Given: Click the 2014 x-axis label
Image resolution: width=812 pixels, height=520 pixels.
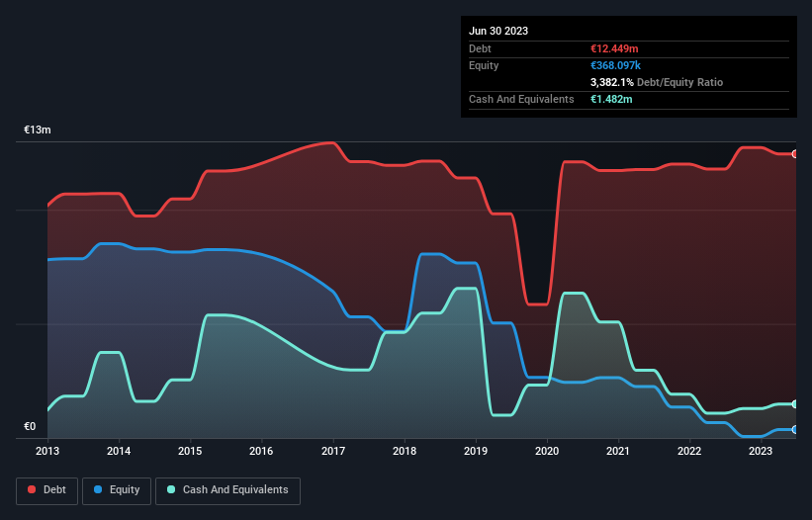Looking at the screenshot, I should pos(119,451).
